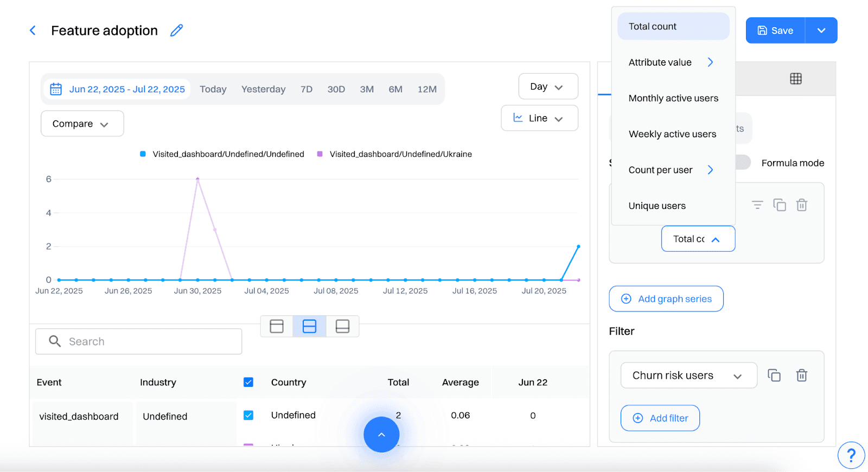Choose Monthly active users from menu
Image resolution: width=868 pixels, height=472 pixels.
673,98
